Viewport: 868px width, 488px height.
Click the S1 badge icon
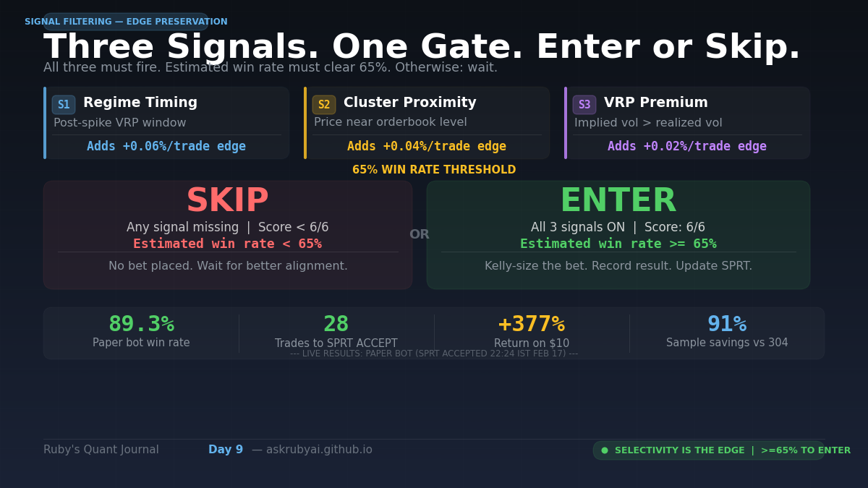tap(64, 105)
